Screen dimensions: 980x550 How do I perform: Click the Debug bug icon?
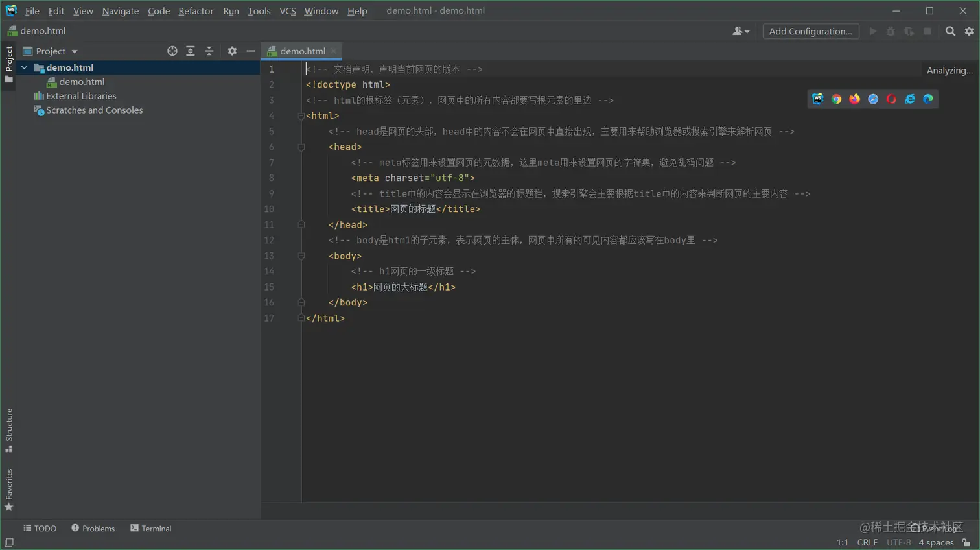tap(891, 31)
